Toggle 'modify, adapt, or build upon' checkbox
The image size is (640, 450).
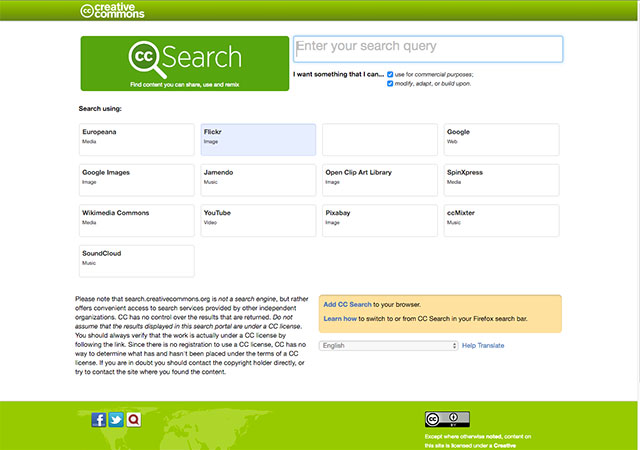[390, 83]
